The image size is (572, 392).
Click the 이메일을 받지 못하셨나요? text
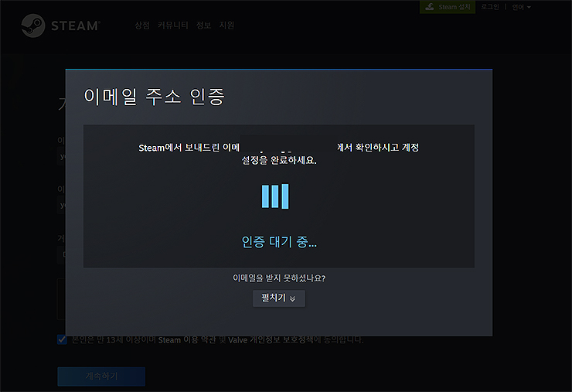[279, 278]
